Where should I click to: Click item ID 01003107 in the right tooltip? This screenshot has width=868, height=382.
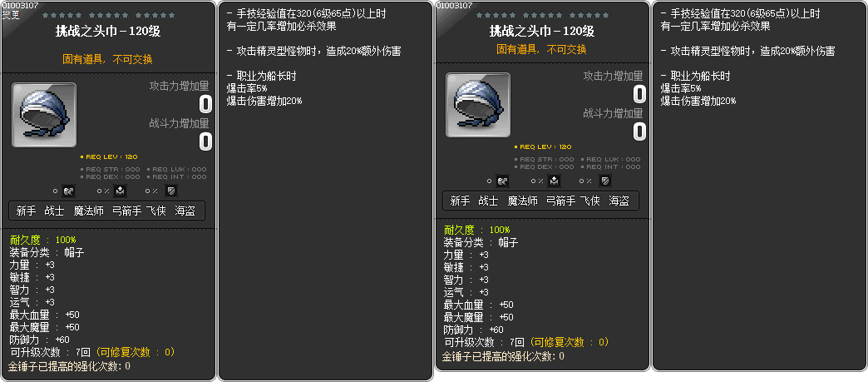click(x=454, y=6)
